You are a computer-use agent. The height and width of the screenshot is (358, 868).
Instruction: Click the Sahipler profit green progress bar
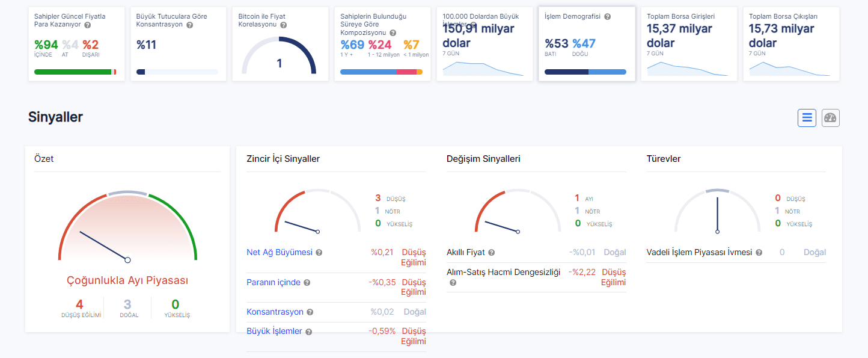73,72
